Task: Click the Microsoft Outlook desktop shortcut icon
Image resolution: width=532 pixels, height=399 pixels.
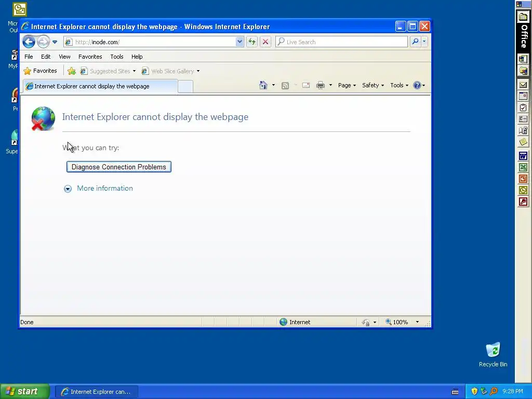Action: [x=19, y=9]
